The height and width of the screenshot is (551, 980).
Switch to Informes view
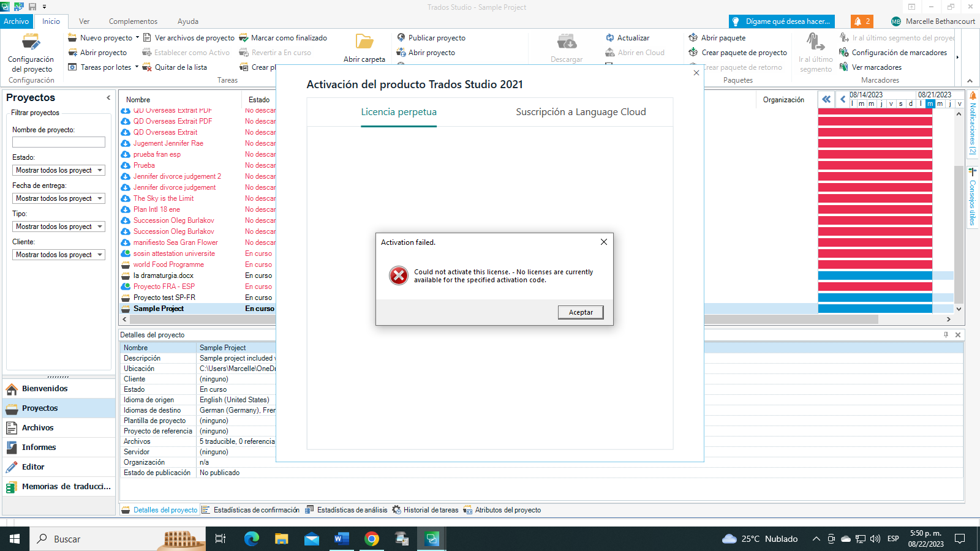[59, 448]
